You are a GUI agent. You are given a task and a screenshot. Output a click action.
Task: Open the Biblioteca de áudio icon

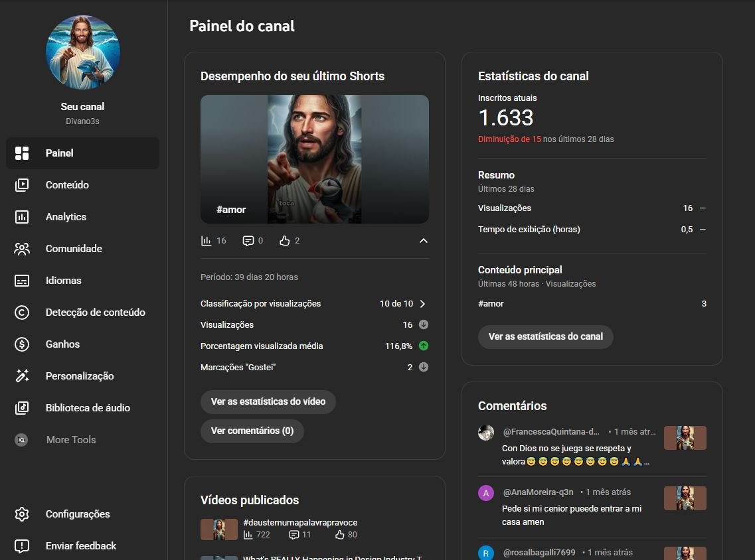22,408
